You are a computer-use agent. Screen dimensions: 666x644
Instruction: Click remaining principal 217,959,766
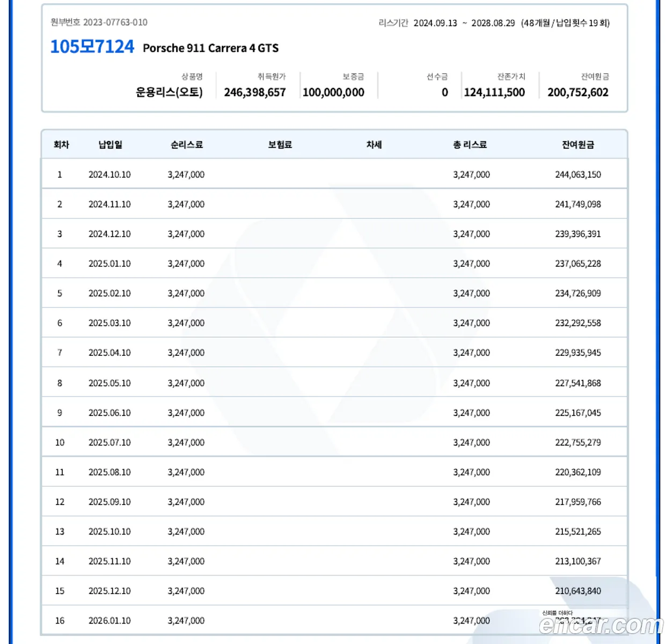pos(578,502)
